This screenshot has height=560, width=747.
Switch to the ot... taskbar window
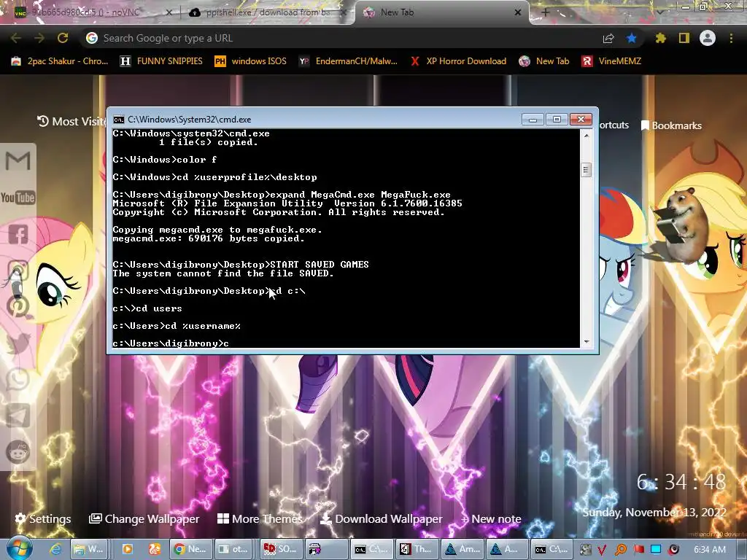(234, 549)
